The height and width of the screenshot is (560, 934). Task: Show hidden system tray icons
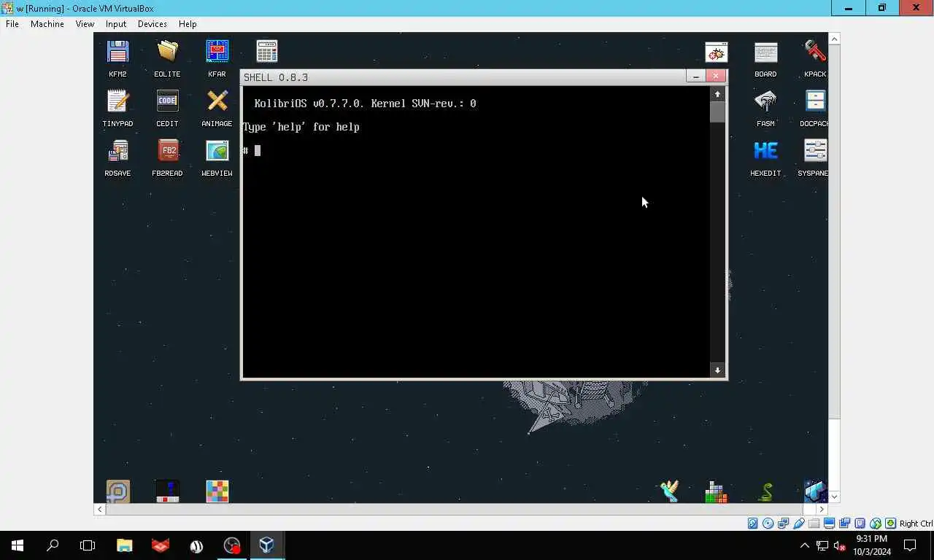(805, 545)
